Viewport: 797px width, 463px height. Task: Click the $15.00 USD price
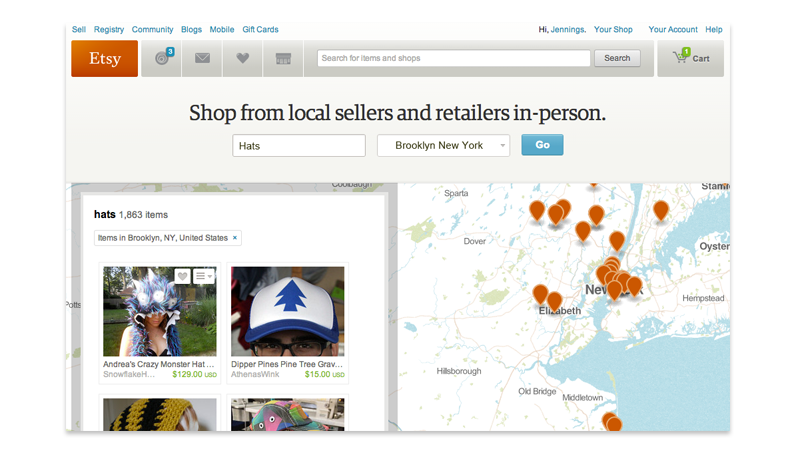(325, 374)
